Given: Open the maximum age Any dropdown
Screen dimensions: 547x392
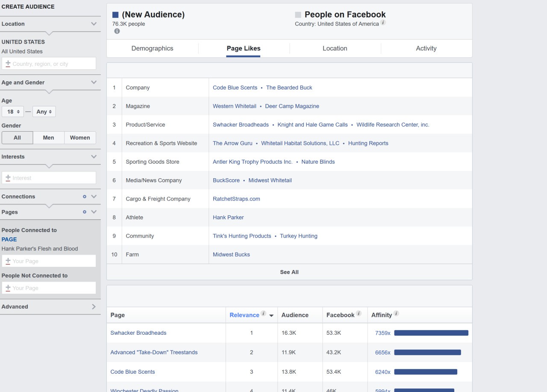Looking at the screenshot, I should 44,112.
